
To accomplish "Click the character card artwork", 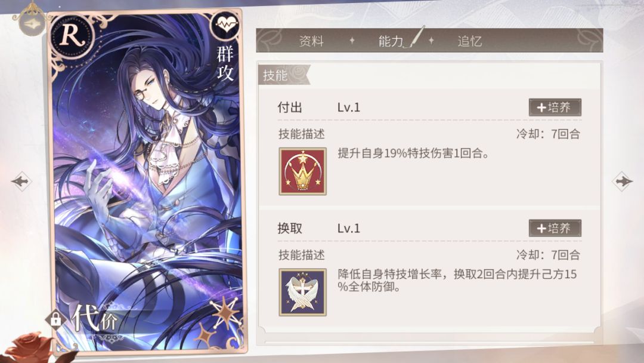I will pos(148,181).
